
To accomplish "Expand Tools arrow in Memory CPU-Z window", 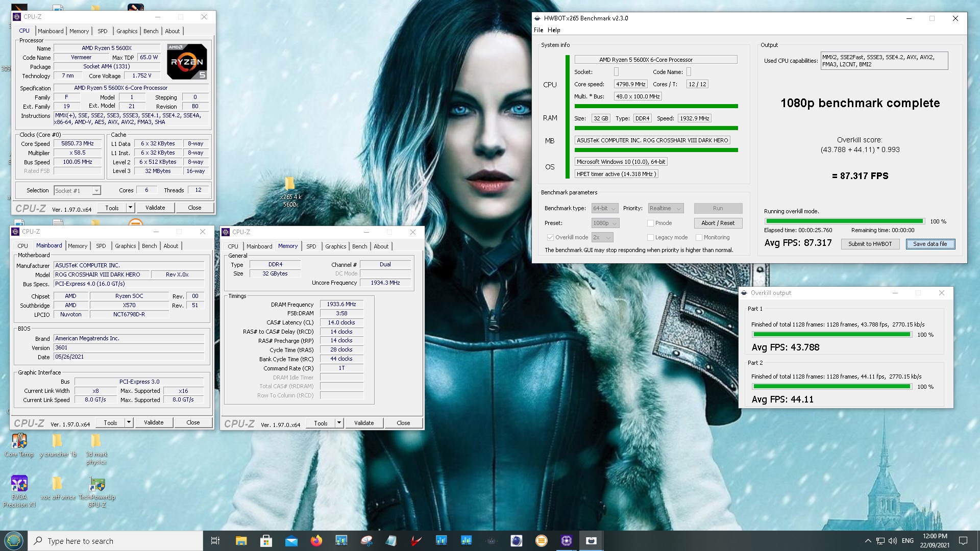I will [x=339, y=423].
